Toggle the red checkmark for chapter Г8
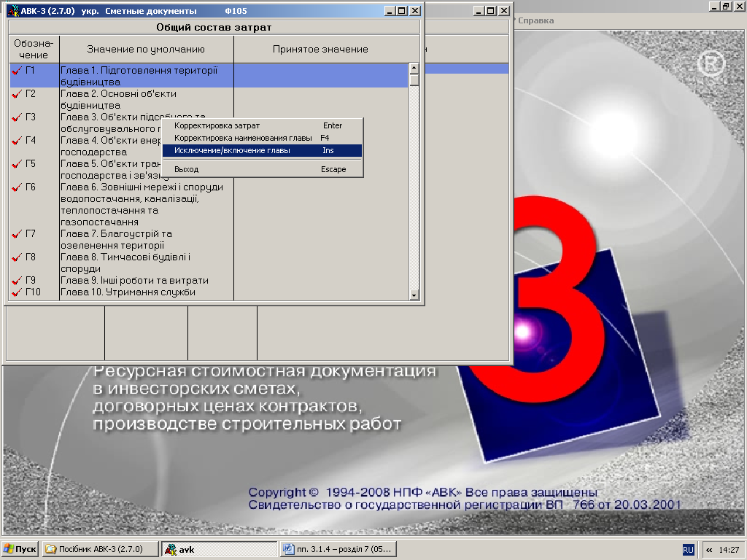This screenshot has height=560, width=747. click(x=17, y=257)
